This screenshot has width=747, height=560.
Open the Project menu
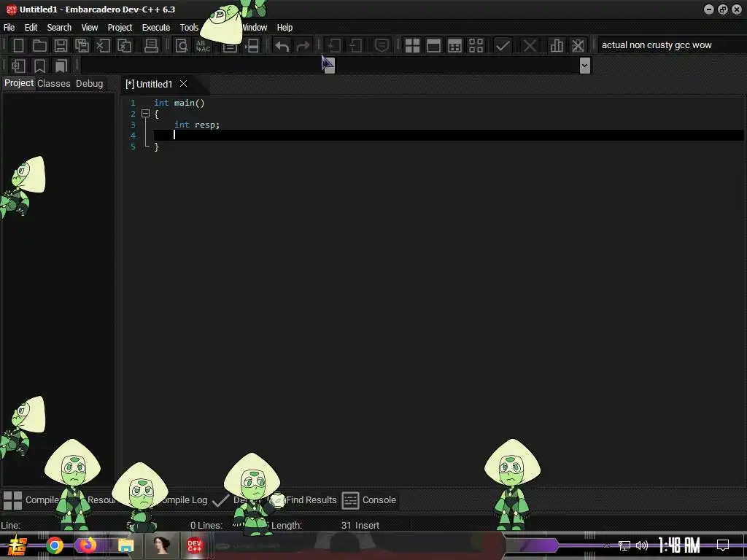(x=120, y=28)
